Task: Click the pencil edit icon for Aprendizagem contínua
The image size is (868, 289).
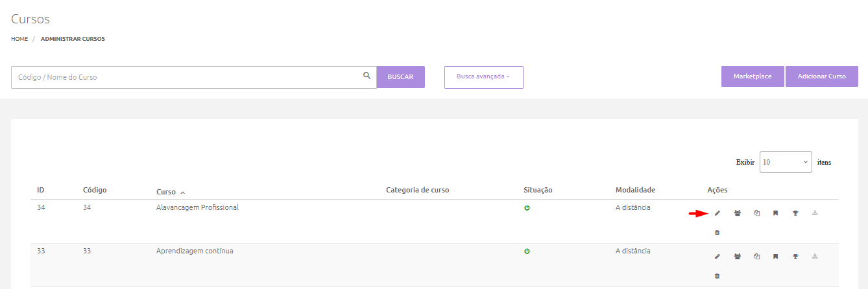Action: [717, 257]
